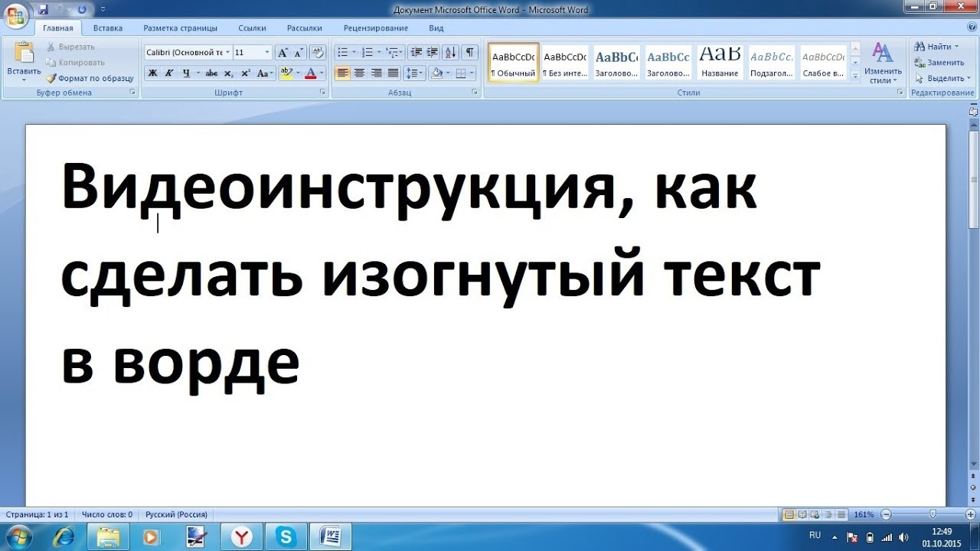Increase paragraph indent
This screenshot has width=980, height=551.
[x=433, y=52]
